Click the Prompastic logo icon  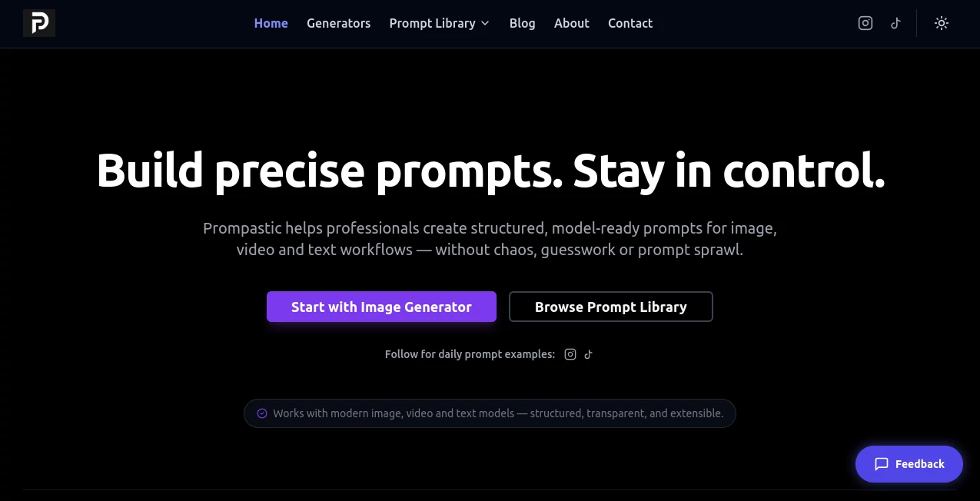pyautogui.click(x=38, y=23)
